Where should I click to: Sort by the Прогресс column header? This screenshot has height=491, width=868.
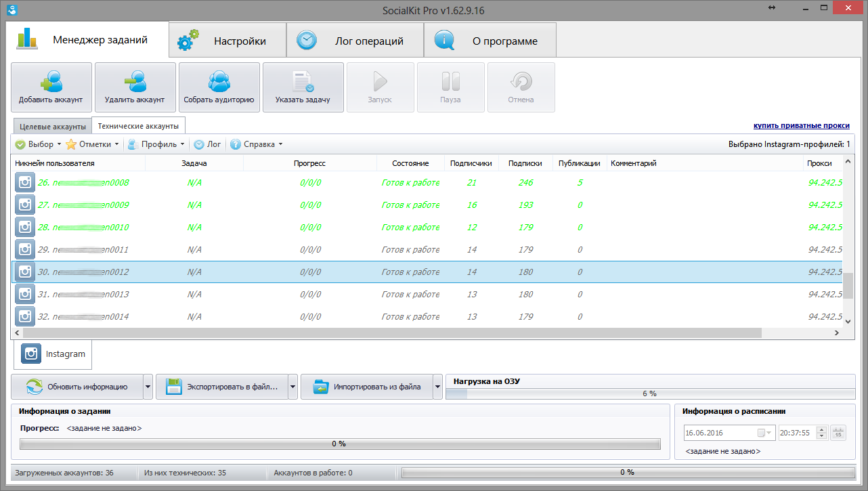click(x=309, y=163)
